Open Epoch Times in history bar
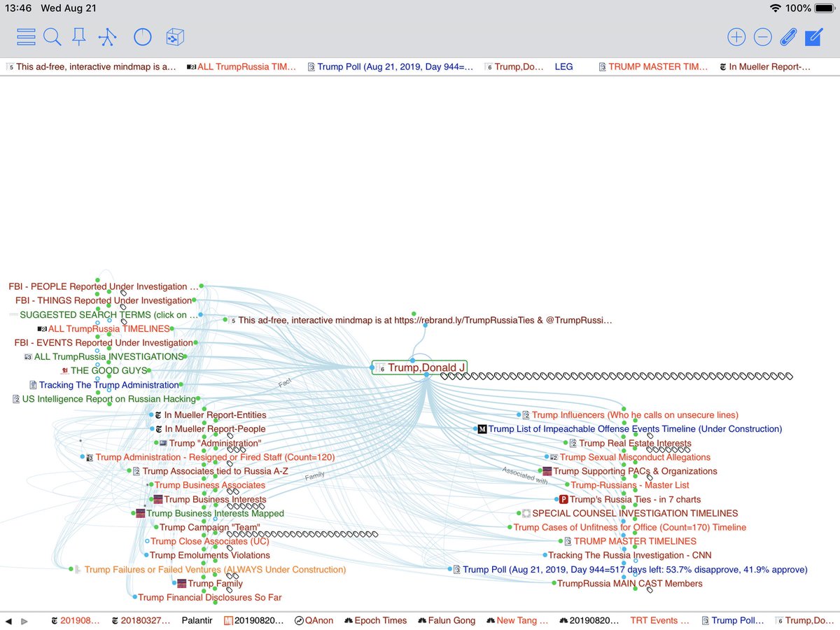The height and width of the screenshot is (630, 840). [x=374, y=620]
